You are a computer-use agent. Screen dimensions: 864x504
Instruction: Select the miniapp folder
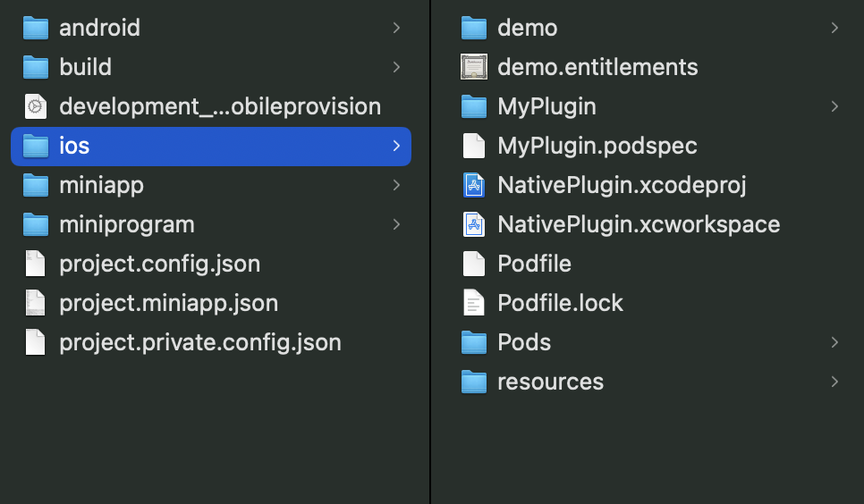pos(211,185)
